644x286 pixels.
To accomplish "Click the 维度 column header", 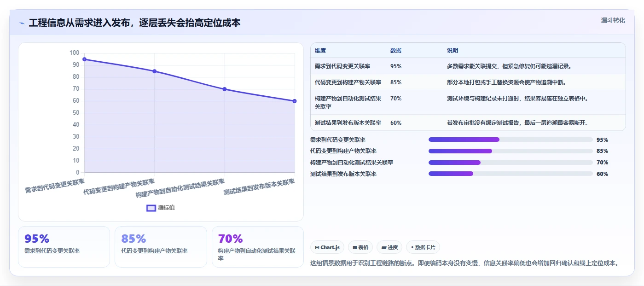I will click(320, 51).
